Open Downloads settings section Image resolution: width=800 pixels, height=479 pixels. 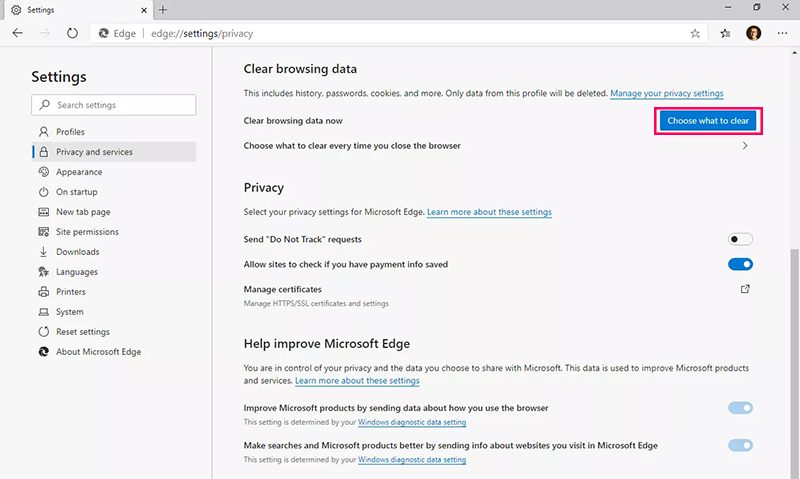[x=114, y=251]
